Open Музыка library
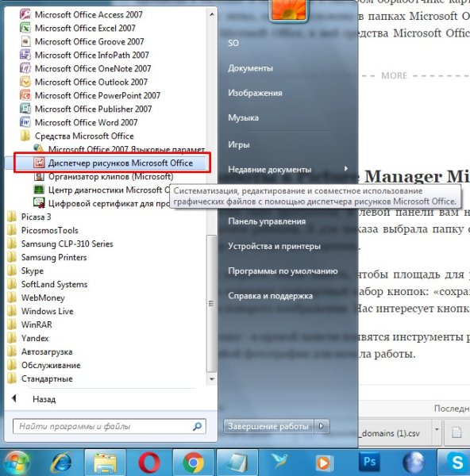Image resolution: width=470 pixels, height=476 pixels. 243,117
